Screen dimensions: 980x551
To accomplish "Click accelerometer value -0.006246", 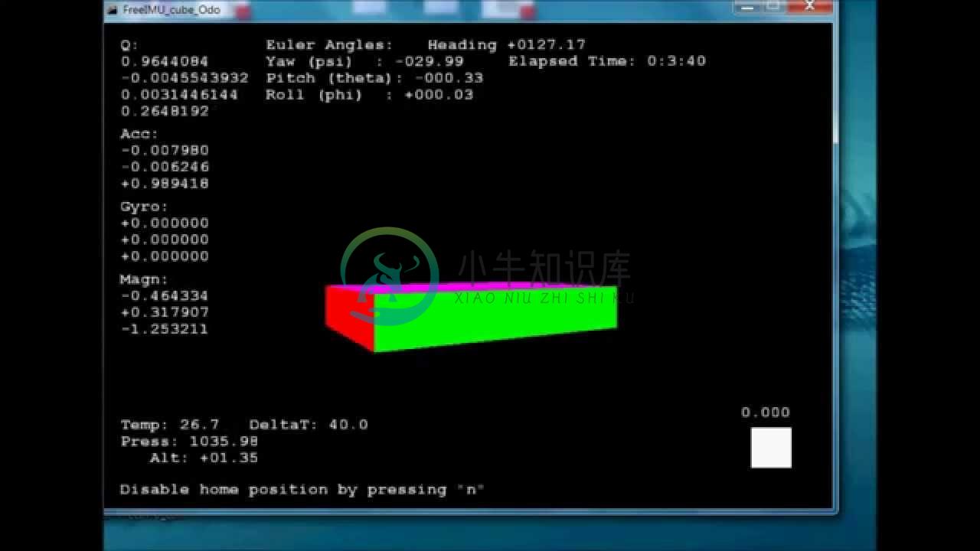I will coord(165,167).
